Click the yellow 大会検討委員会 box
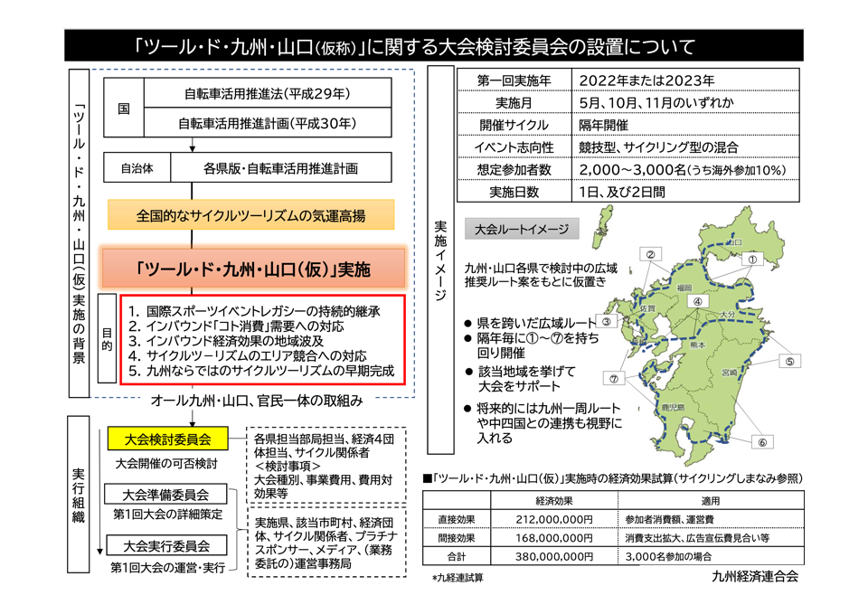Viewport: 868px width, 614px height. (x=168, y=439)
